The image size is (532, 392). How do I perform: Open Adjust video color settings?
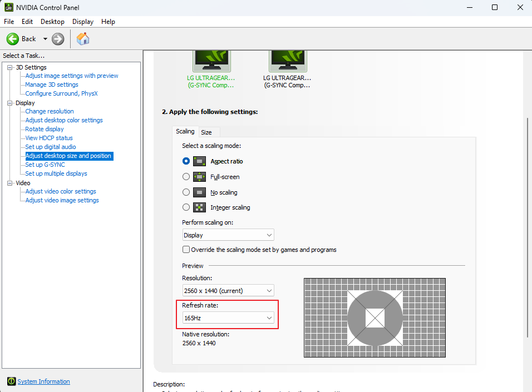[61, 191]
